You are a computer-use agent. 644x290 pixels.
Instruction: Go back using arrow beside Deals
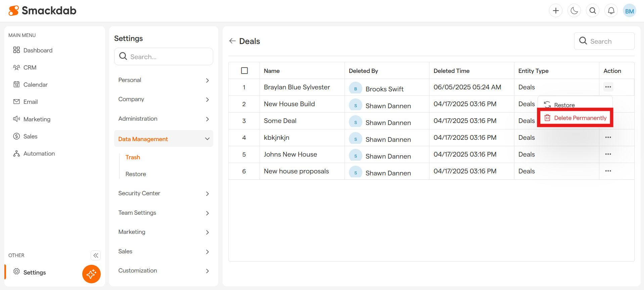coord(232,41)
